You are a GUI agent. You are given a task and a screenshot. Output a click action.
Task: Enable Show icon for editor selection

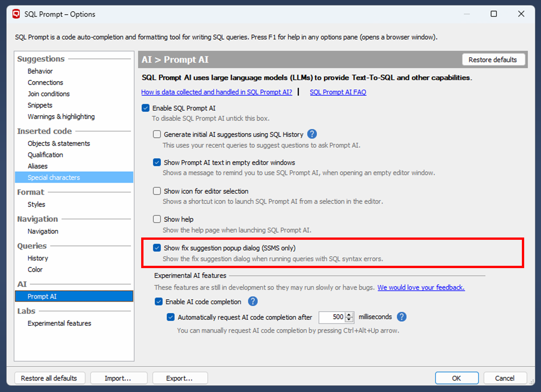[x=157, y=191]
